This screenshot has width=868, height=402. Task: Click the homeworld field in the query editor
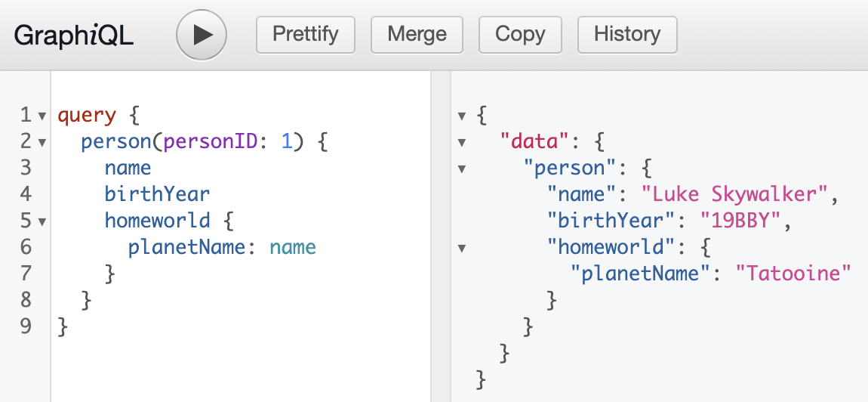157,221
